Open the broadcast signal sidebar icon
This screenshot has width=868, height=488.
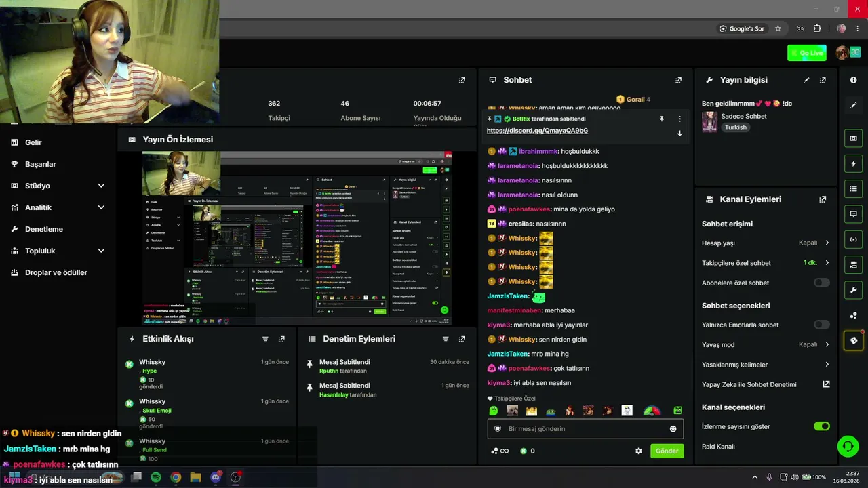click(853, 239)
